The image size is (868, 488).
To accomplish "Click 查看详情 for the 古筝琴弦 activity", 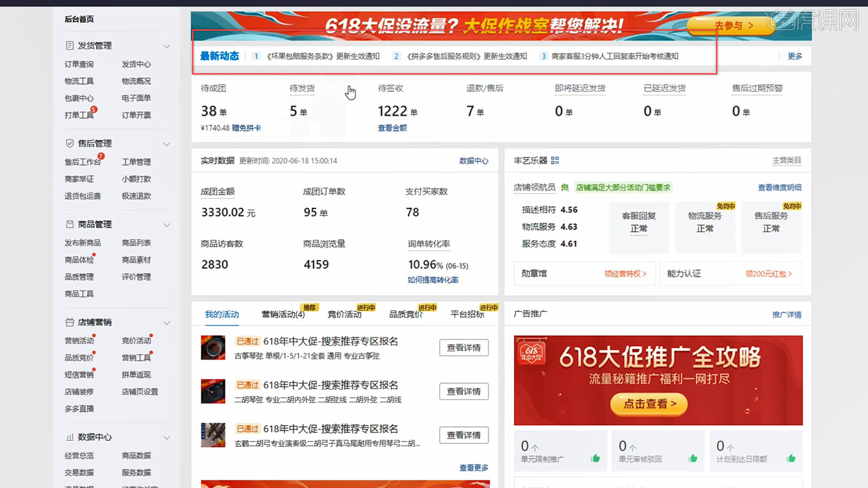I will coord(464,347).
